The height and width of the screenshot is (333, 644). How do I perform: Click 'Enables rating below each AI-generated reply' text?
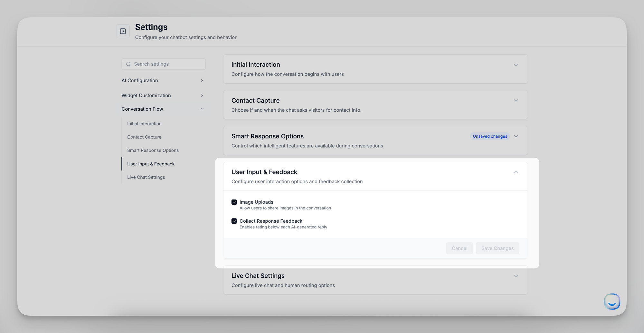click(283, 227)
